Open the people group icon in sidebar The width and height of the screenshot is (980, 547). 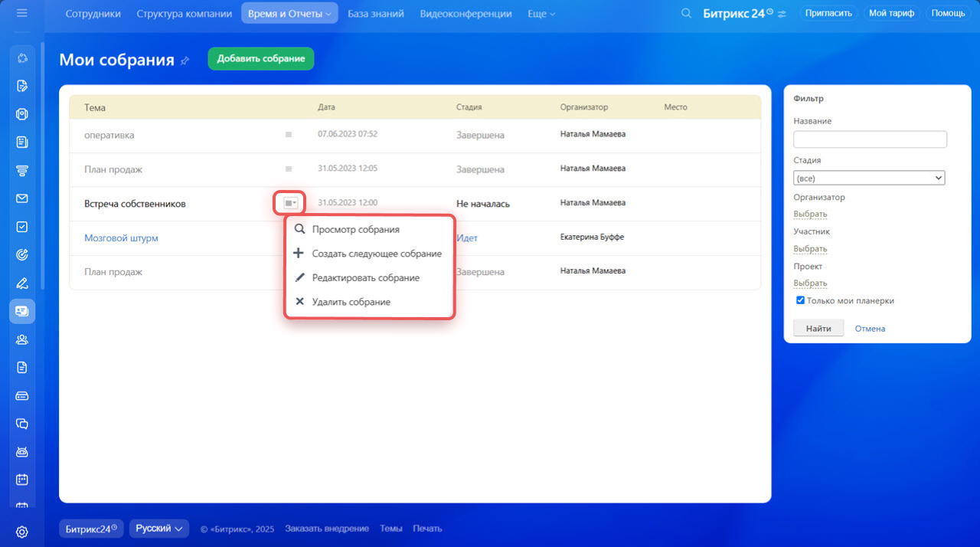(x=22, y=339)
